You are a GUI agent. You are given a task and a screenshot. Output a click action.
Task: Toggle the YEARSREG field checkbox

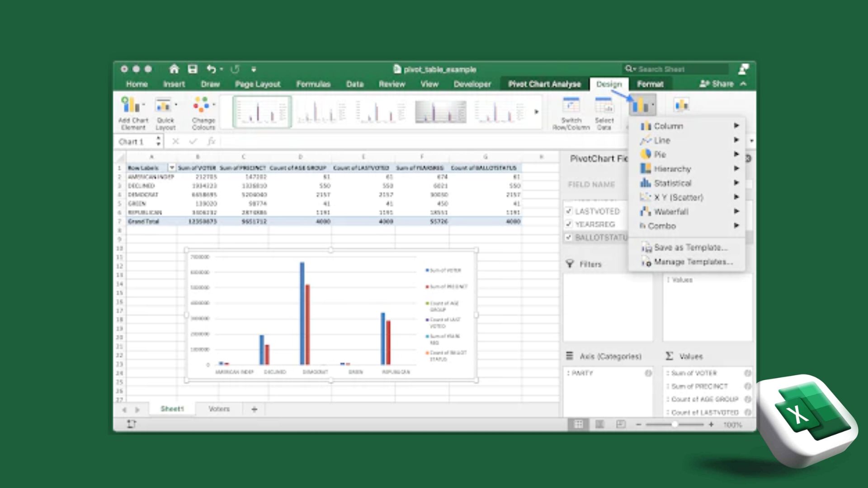point(569,224)
